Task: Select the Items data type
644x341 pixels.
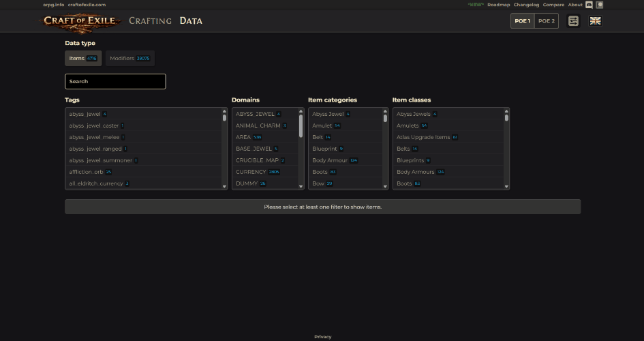Action: point(83,59)
